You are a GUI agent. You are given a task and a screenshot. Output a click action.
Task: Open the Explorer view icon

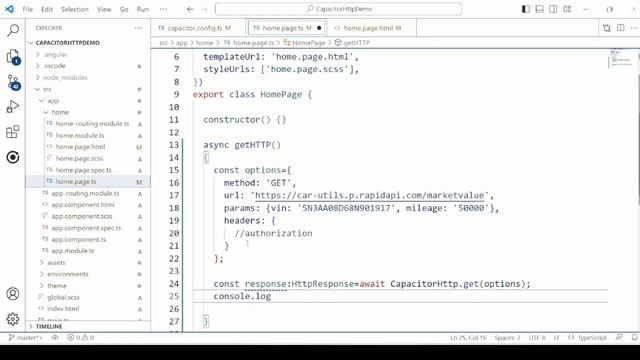point(13,56)
